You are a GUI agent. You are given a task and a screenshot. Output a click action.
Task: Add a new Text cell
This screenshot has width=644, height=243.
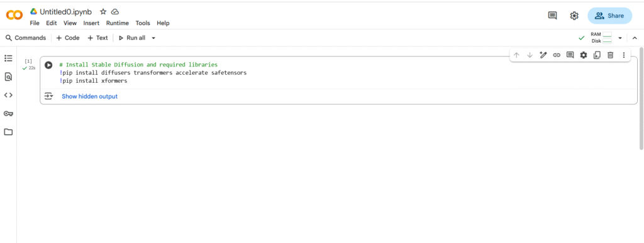pos(97,38)
